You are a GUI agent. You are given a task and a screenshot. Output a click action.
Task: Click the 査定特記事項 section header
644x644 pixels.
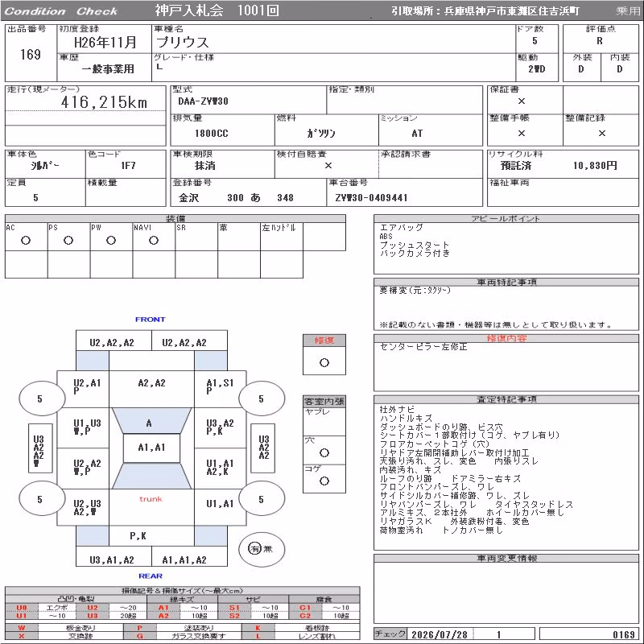pos(506,399)
